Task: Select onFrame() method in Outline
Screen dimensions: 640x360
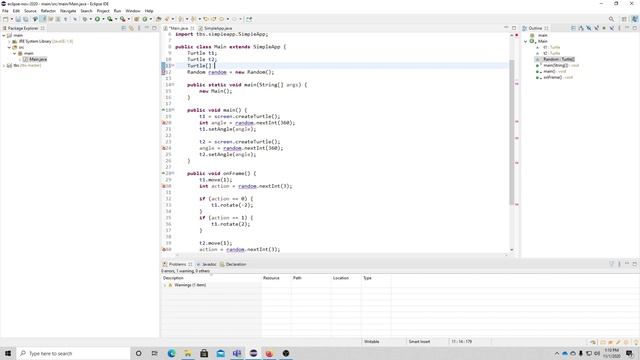Action: click(554, 77)
